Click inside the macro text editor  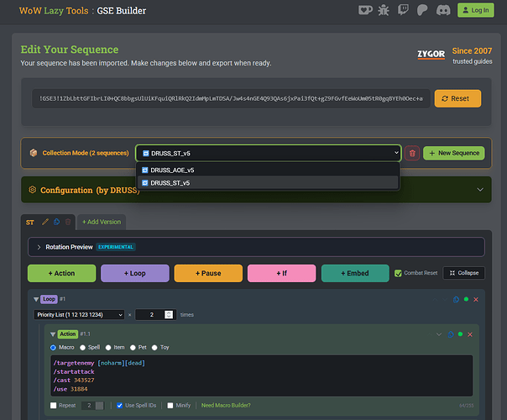(262, 375)
